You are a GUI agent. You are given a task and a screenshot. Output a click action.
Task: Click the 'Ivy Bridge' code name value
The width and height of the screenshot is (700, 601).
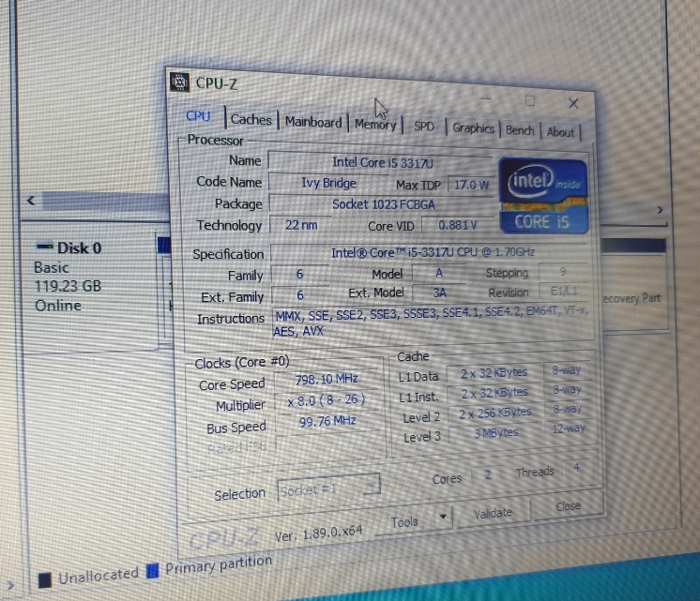tap(328, 183)
